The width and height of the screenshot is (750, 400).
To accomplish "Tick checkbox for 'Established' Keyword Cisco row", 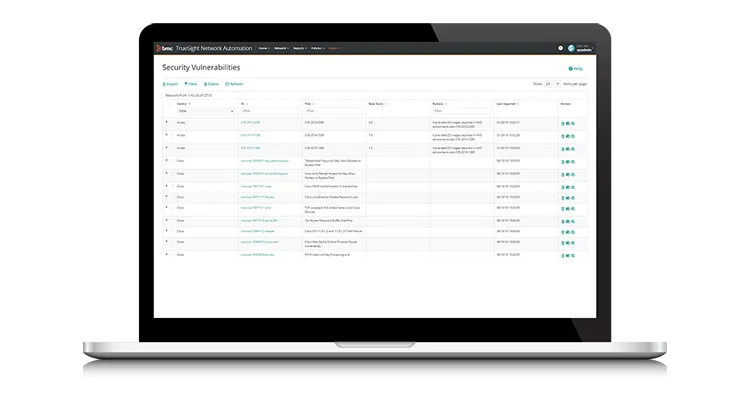I will click(173, 161).
